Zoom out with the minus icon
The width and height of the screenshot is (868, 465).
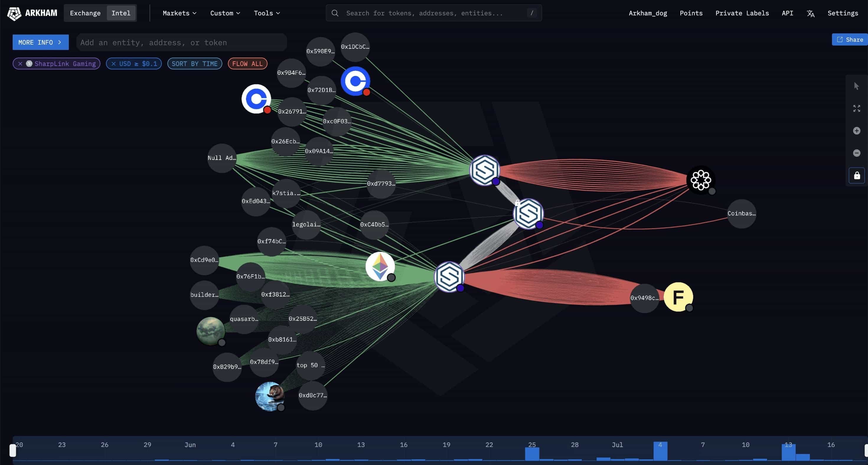click(x=856, y=153)
